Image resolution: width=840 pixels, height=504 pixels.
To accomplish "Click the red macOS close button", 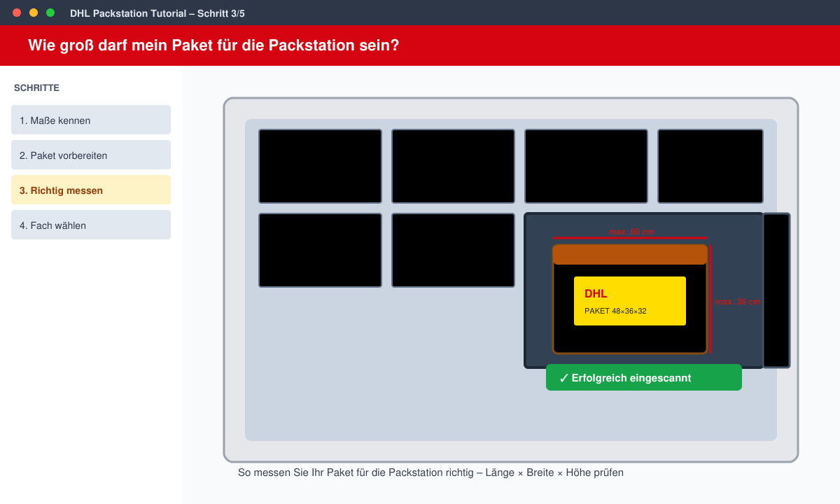I will (17, 13).
